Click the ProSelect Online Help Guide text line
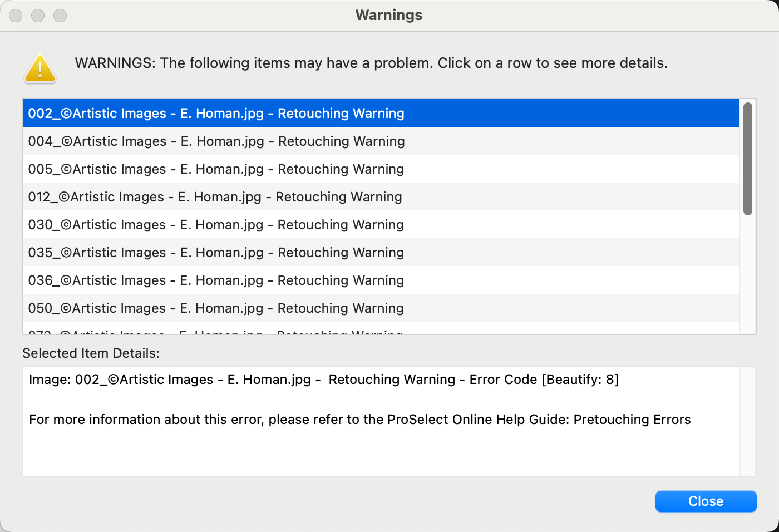The height and width of the screenshot is (532, 779). click(x=359, y=420)
